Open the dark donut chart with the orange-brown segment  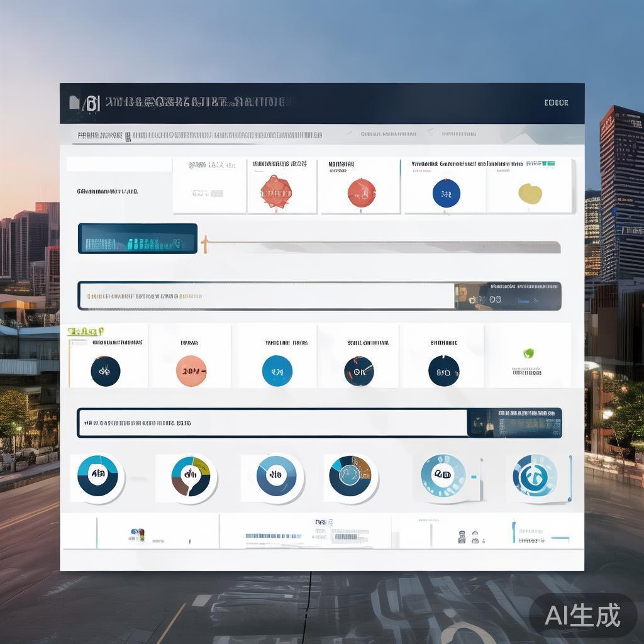tap(350, 475)
